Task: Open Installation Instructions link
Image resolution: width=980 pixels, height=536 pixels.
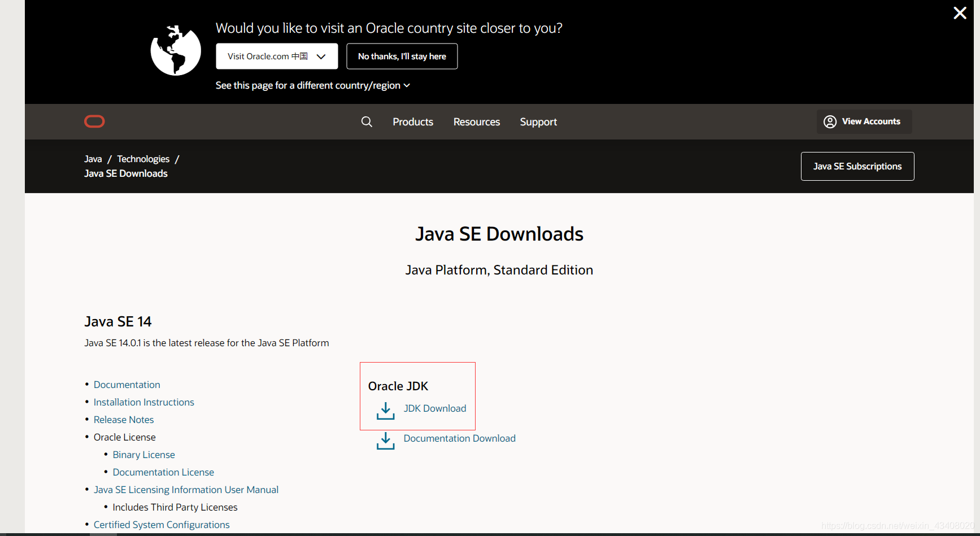Action: [144, 402]
